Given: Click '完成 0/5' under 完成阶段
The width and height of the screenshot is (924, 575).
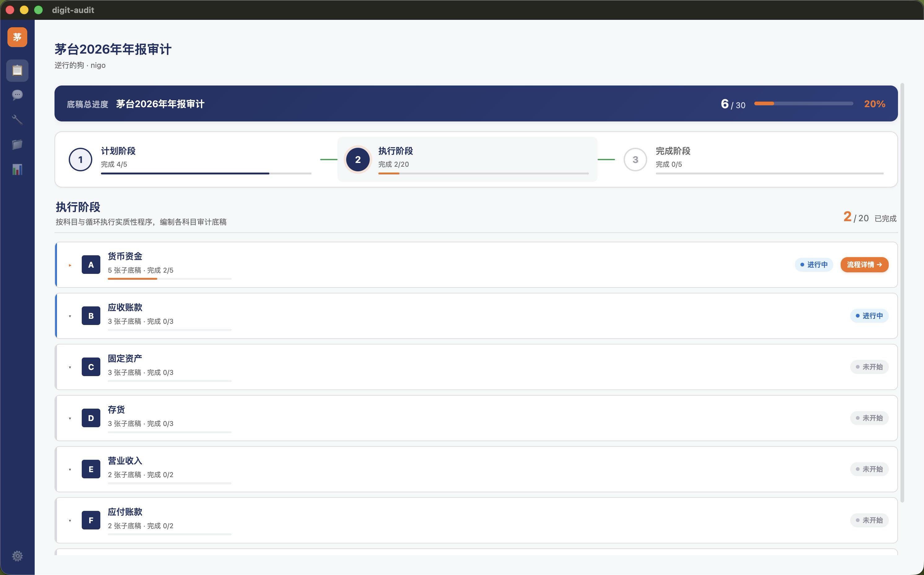Looking at the screenshot, I should pos(669,164).
